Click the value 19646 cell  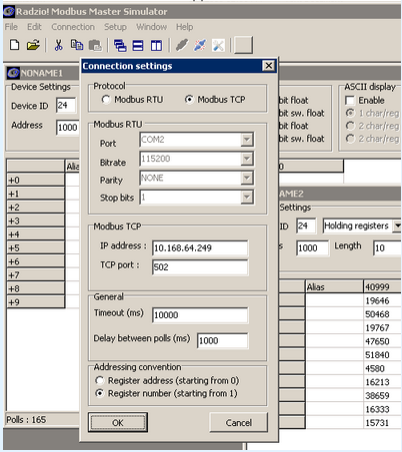[382, 301]
